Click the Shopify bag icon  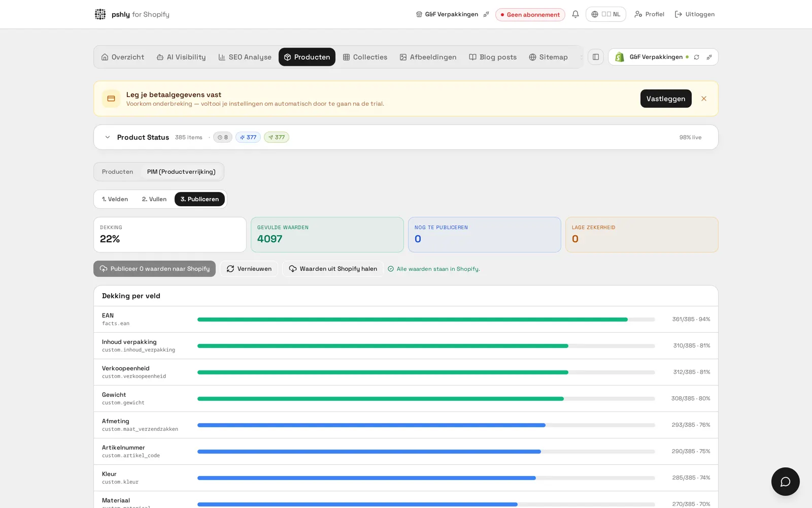[x=620, y=57]
